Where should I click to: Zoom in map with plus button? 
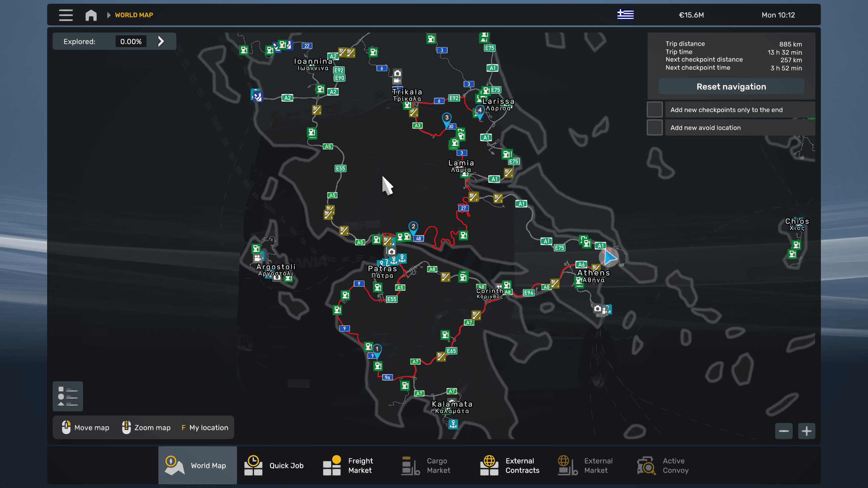pos(807,431)
